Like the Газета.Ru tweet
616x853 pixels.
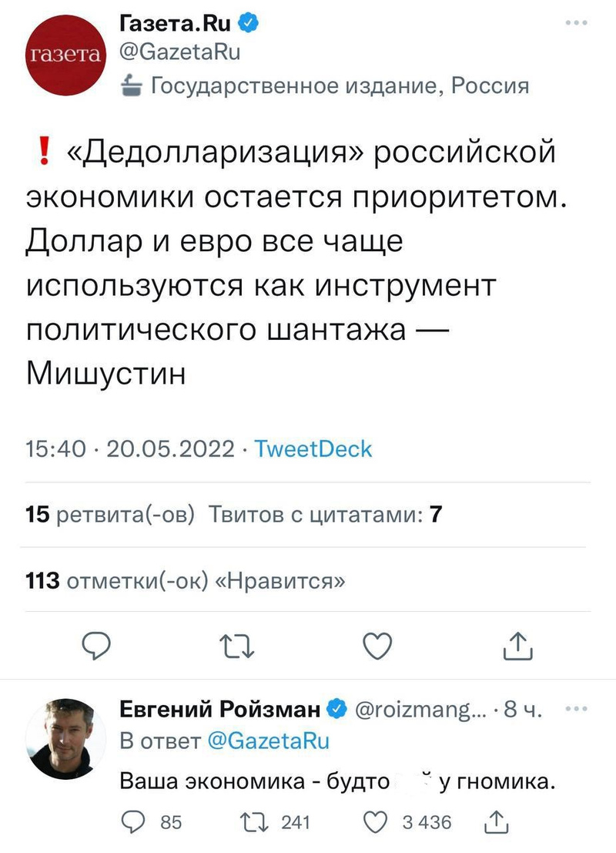(x=379, y=645)
